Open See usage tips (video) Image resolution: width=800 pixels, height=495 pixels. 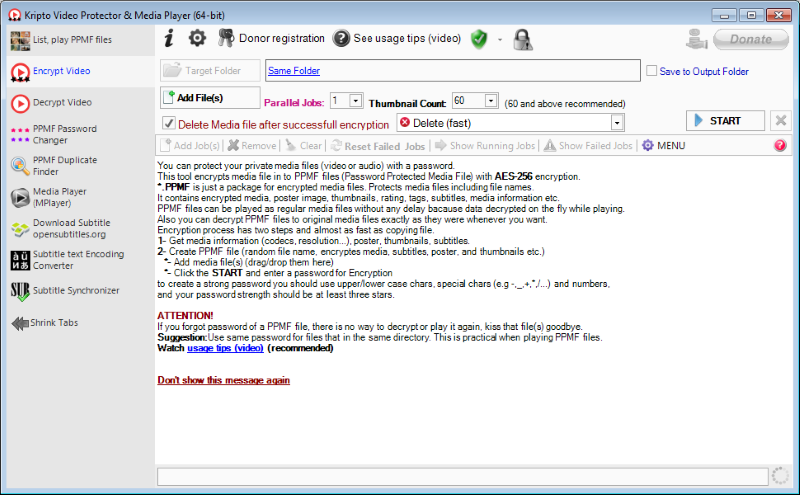click(x=397, y=38)
